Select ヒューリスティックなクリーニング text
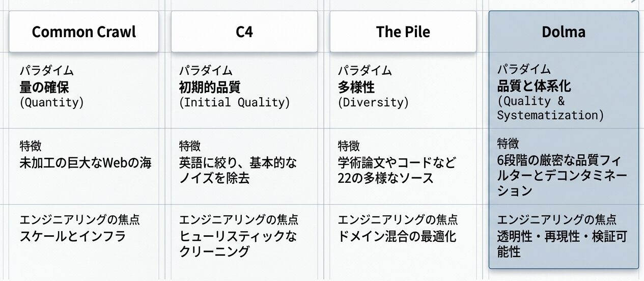 (x=238, y=243)
